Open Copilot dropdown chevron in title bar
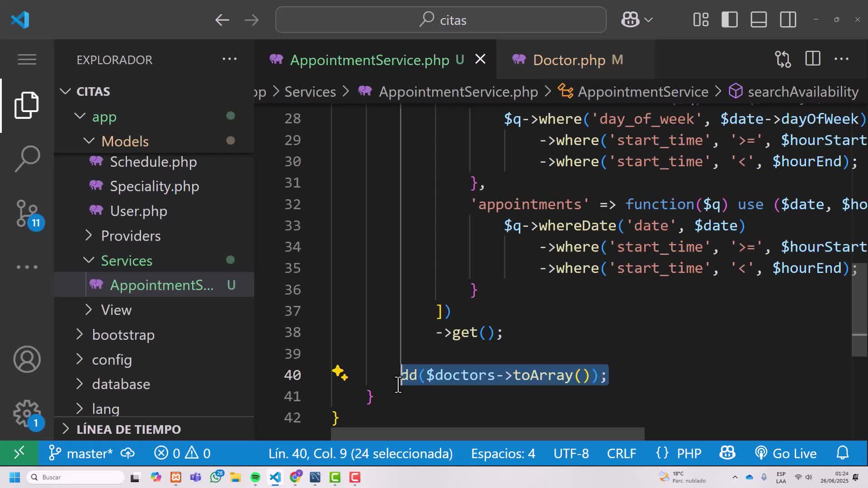This screenshot has width=868, height=488. pyautogui.click(x=648, y=20)
